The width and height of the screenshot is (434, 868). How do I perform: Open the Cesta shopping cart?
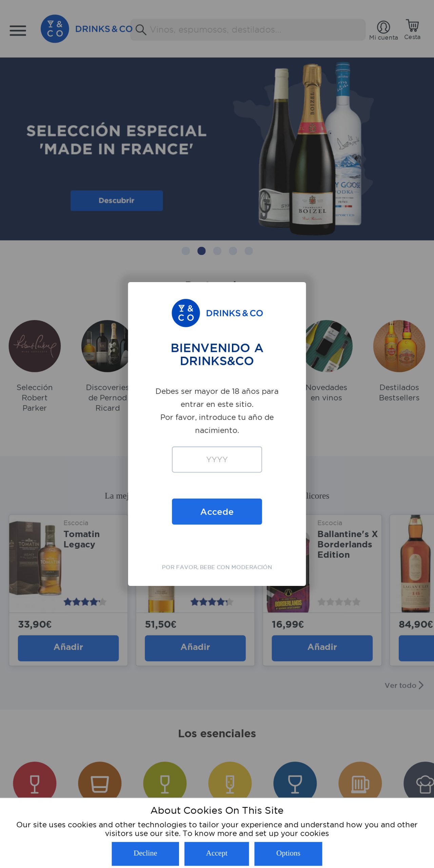pos(412,26)
